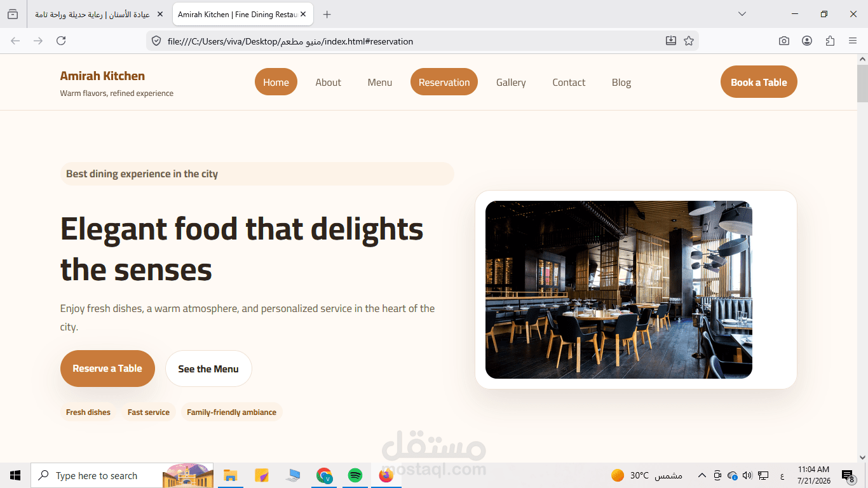This screenshot has height=488, width=868.
Task: Open the notification center icon
Action: tap(848, 475)
